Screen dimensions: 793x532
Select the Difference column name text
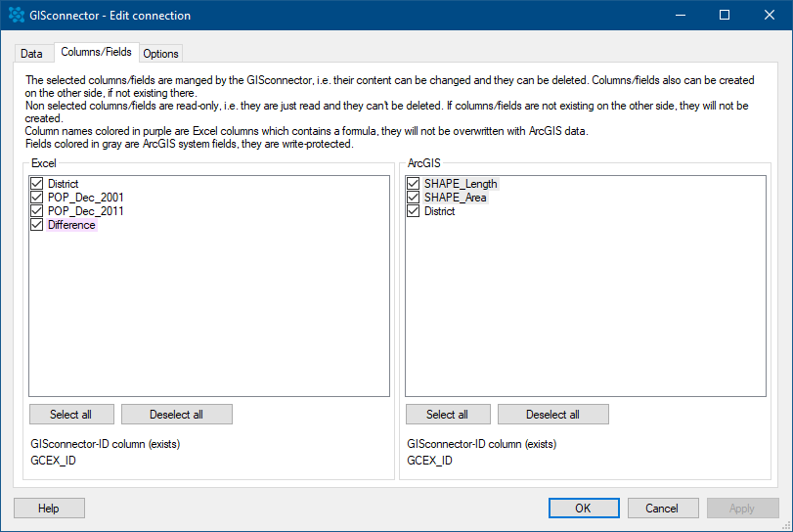[x=71, y=225]
